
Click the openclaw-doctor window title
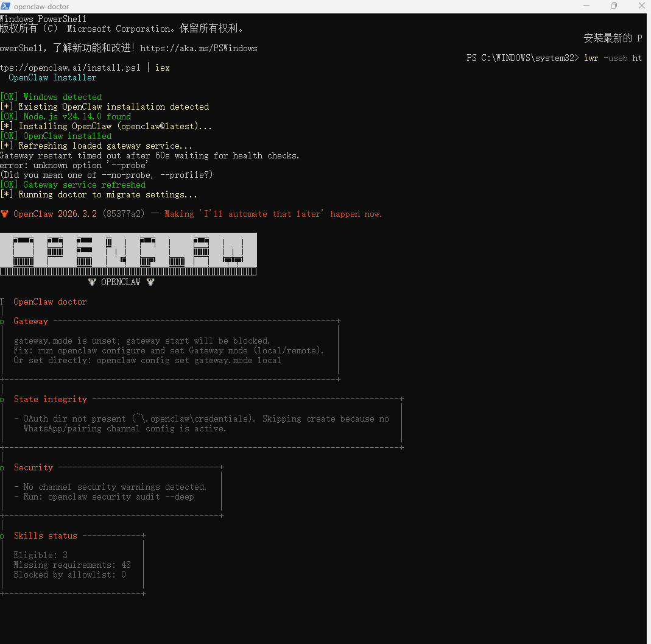(x=41, y=7)
